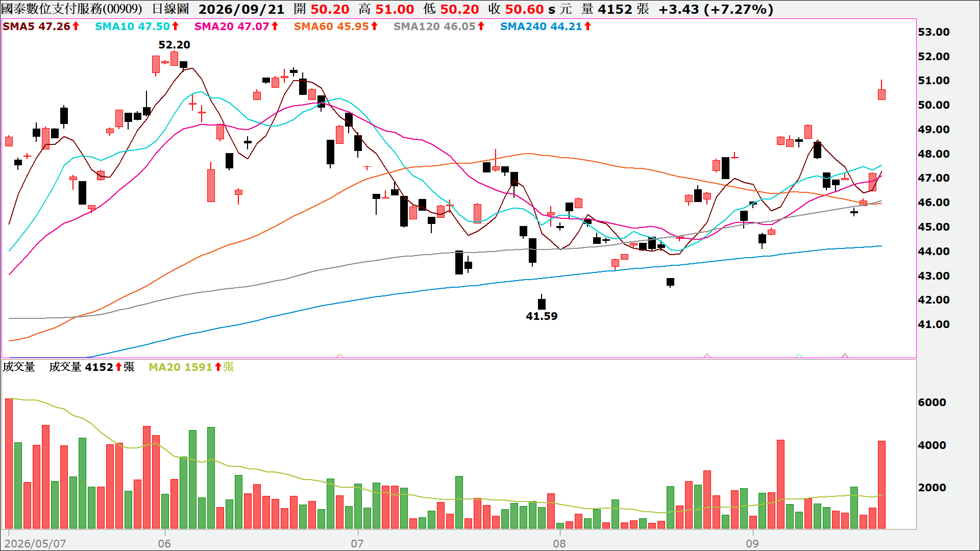Click the dark red triangle marker in September

point(845,356)
